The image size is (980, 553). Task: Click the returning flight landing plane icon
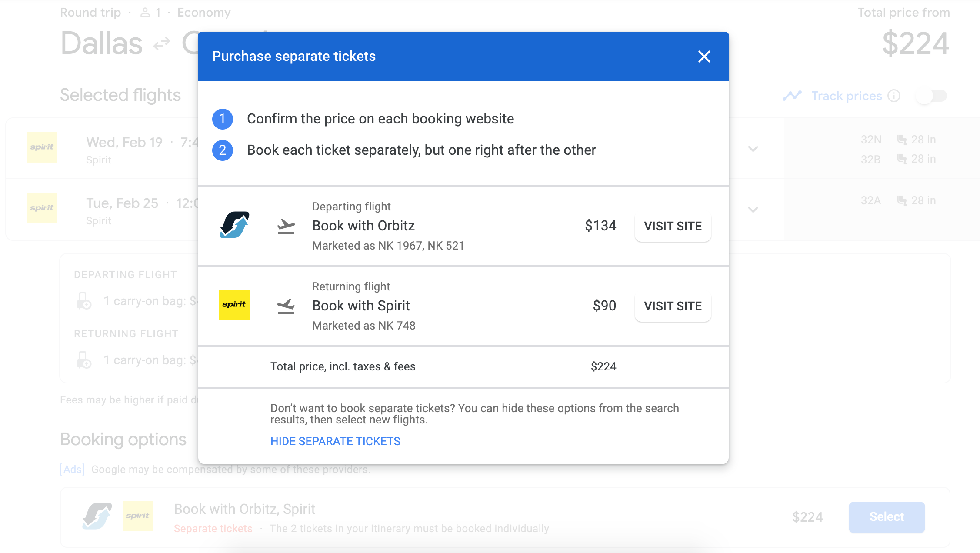pos(286,306)
